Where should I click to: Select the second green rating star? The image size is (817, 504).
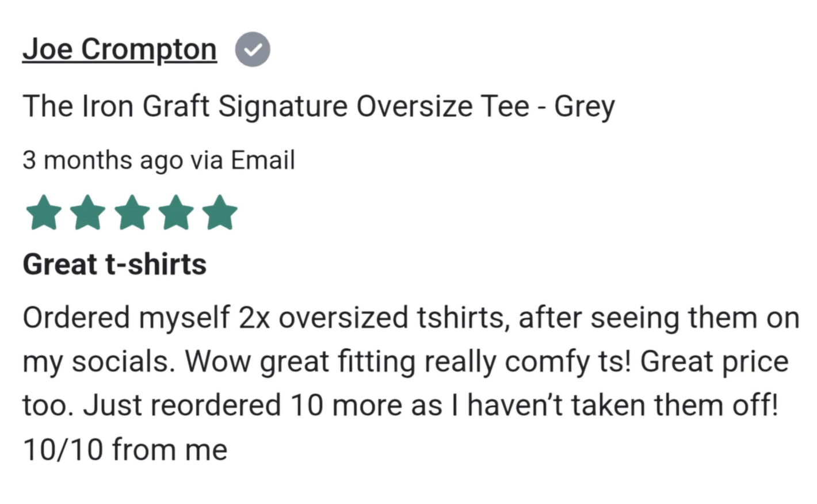[88, 212]
